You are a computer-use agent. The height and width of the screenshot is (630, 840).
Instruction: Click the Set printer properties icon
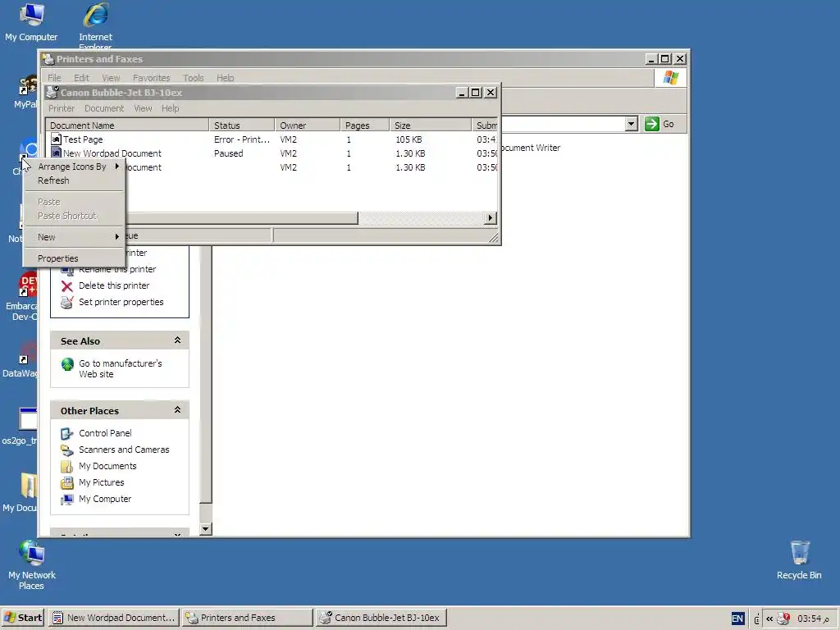67,303
